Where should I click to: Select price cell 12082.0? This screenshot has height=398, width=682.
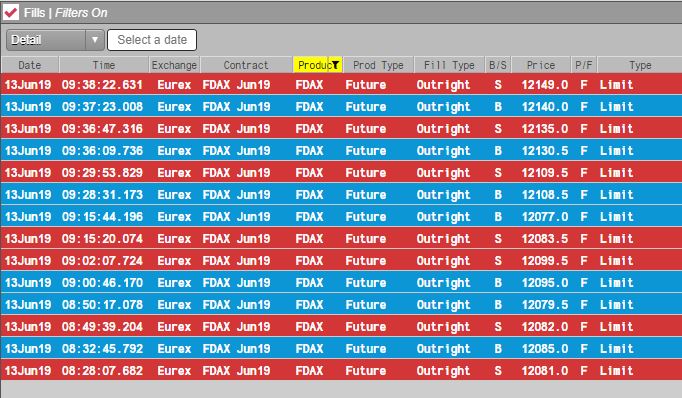(545, 327)
